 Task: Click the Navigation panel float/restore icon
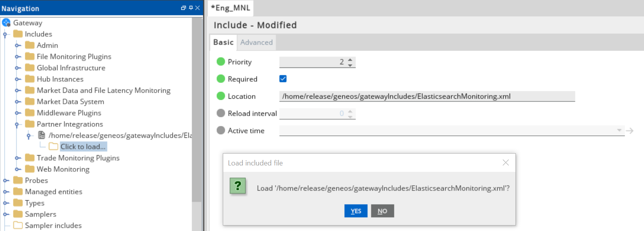coord(183,8)
